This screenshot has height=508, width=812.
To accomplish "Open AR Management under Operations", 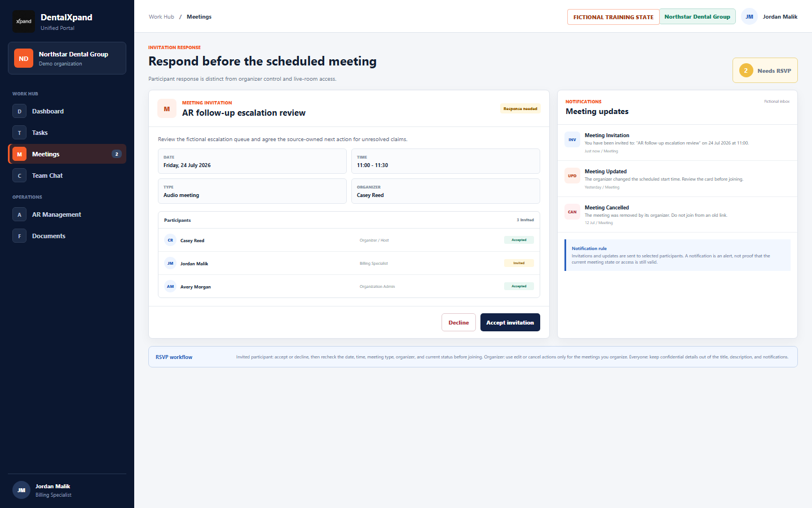I will coord(67,214).
